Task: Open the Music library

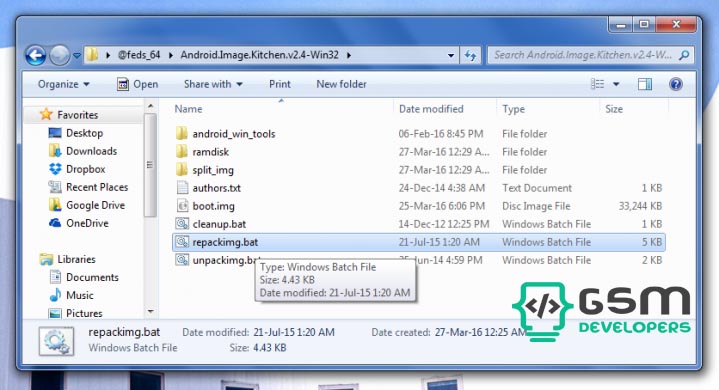Action: point(80,296)
